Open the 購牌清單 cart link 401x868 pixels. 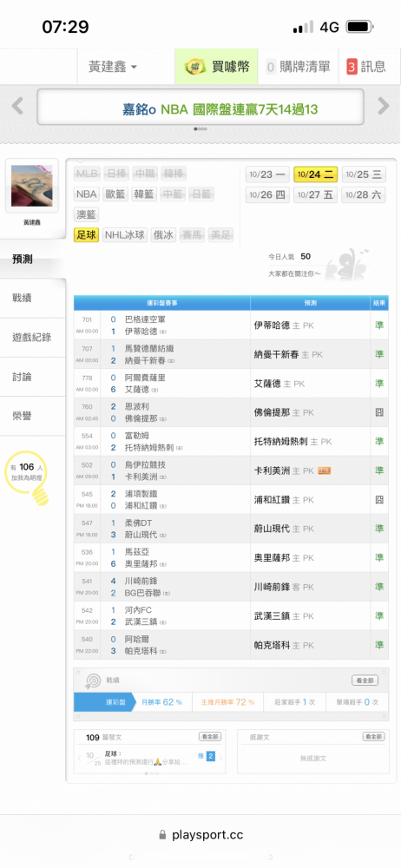[298, 67]
